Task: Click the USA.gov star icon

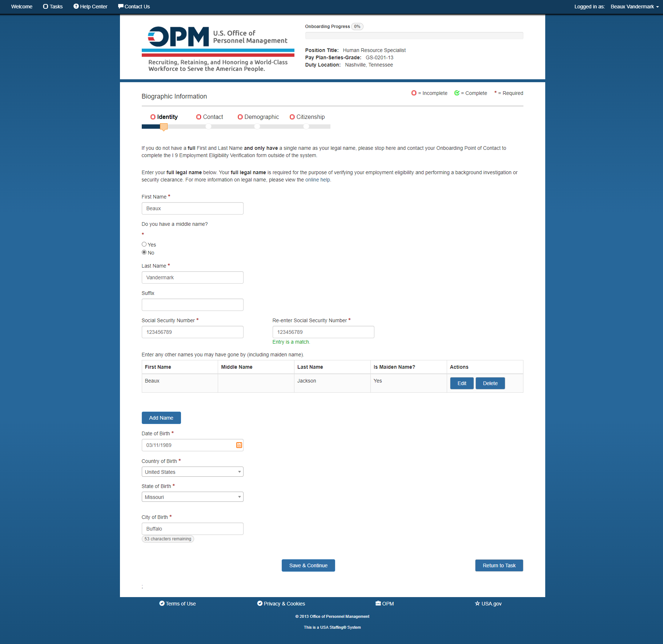Action: pos(477,603)
